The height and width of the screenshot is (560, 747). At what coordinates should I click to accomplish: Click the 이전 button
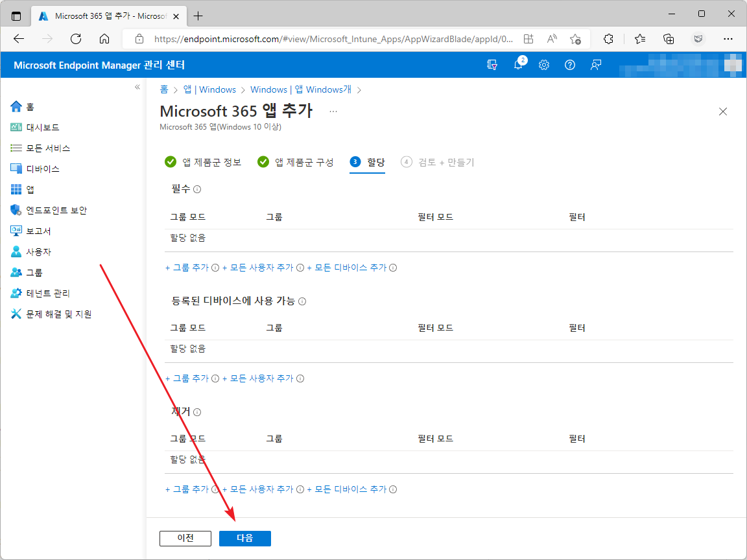point(185,538)
